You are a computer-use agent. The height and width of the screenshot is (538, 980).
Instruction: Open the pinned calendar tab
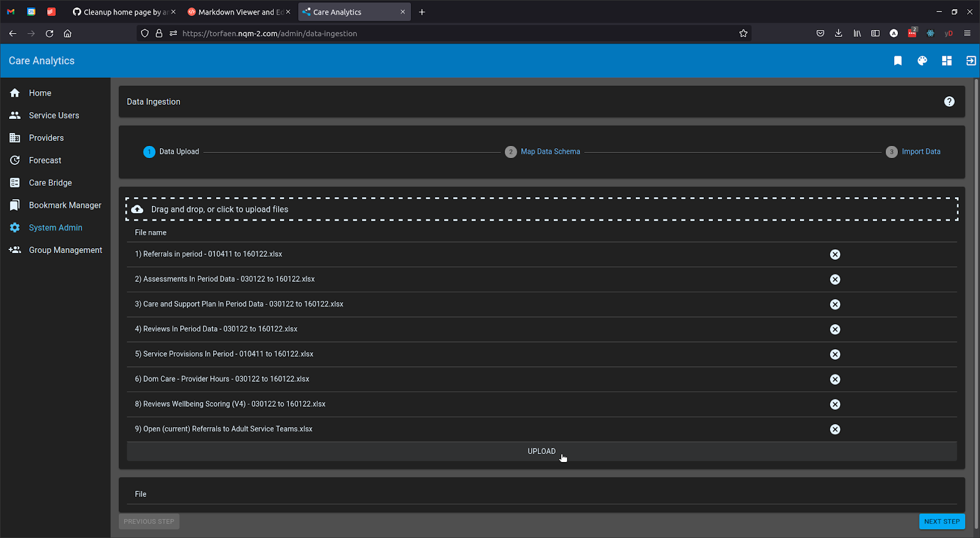tap(31, 12)
